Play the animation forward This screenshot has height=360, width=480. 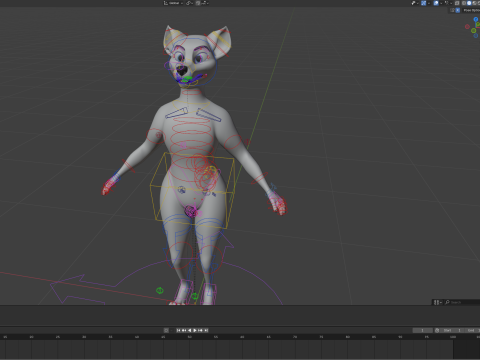(195, 330)
